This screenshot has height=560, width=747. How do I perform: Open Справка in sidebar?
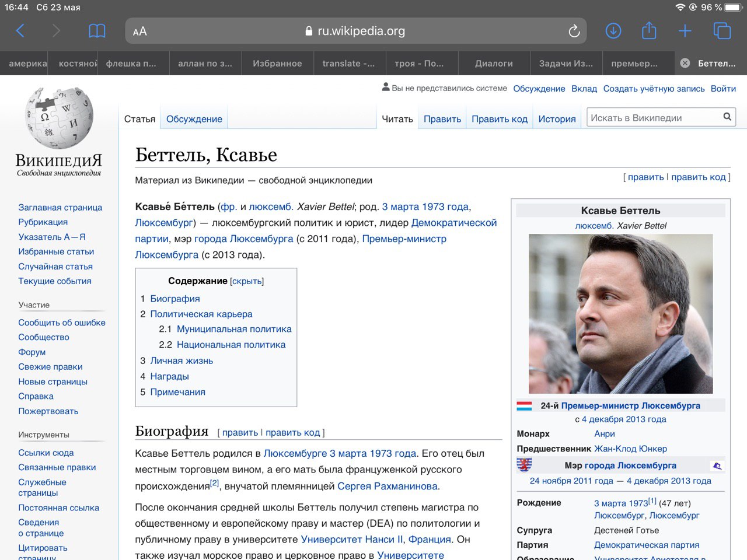(36, 396)
